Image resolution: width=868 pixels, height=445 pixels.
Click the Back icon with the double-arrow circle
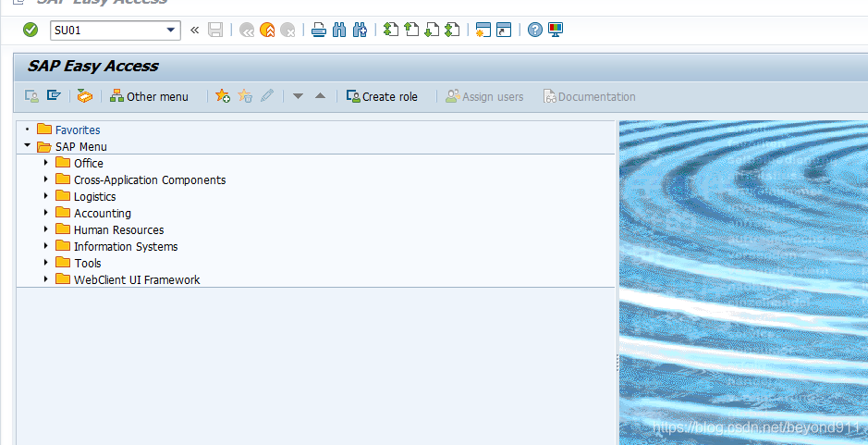tap(246, 30)
